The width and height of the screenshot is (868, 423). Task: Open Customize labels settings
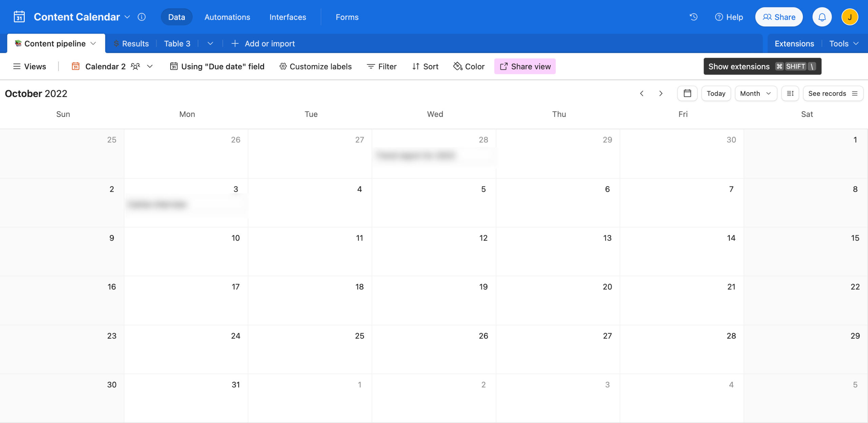point(315,66)
